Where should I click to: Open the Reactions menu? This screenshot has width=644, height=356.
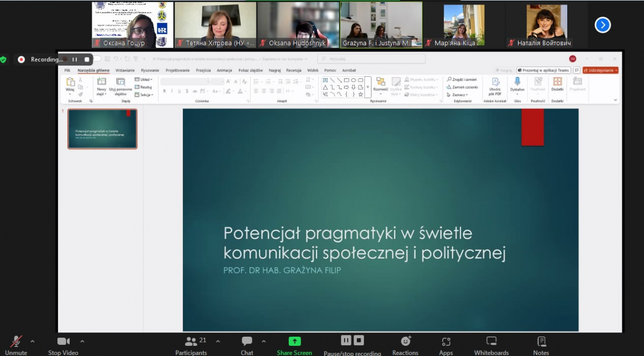405,342
